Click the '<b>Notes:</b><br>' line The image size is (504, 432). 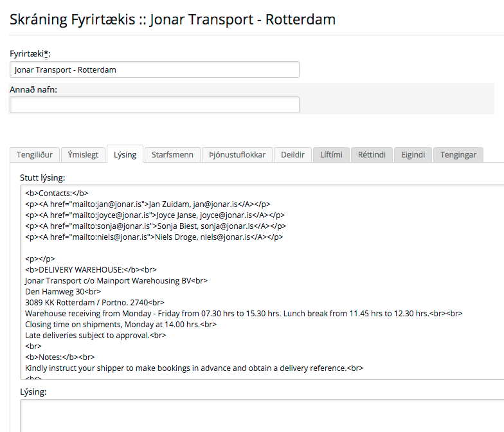(x=60, y=357)
